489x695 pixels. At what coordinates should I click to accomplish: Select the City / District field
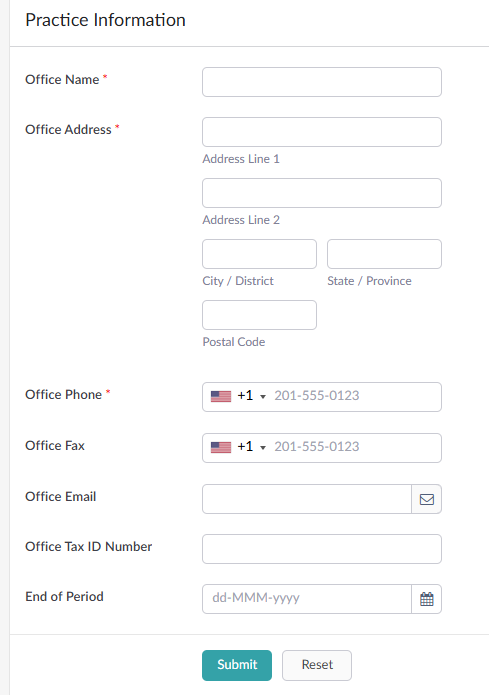pos(259,254)
